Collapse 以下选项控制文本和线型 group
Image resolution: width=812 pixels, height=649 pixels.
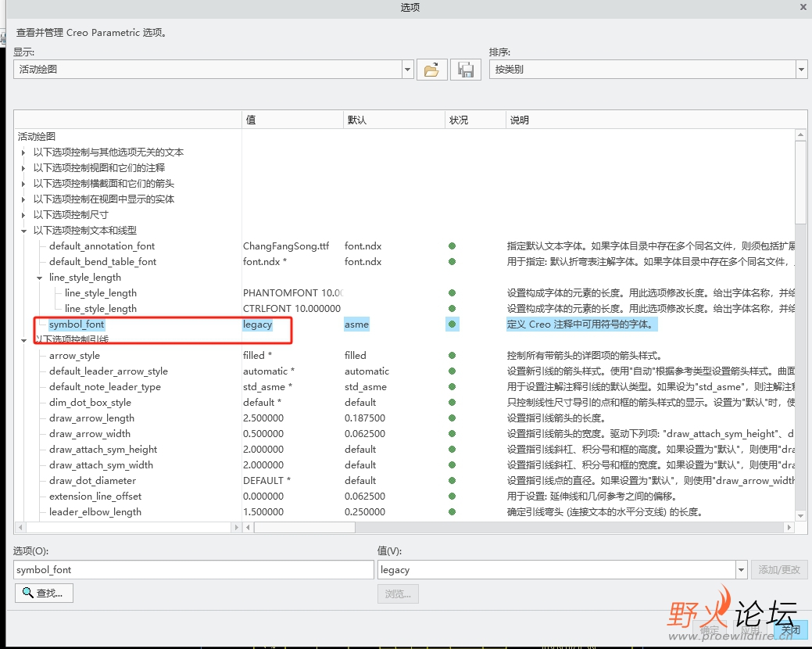pyautogui.click(x=23, y=231)
